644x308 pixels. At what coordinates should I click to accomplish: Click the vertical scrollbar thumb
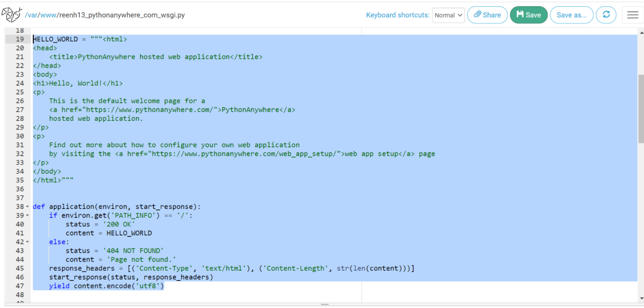(641, 108)
